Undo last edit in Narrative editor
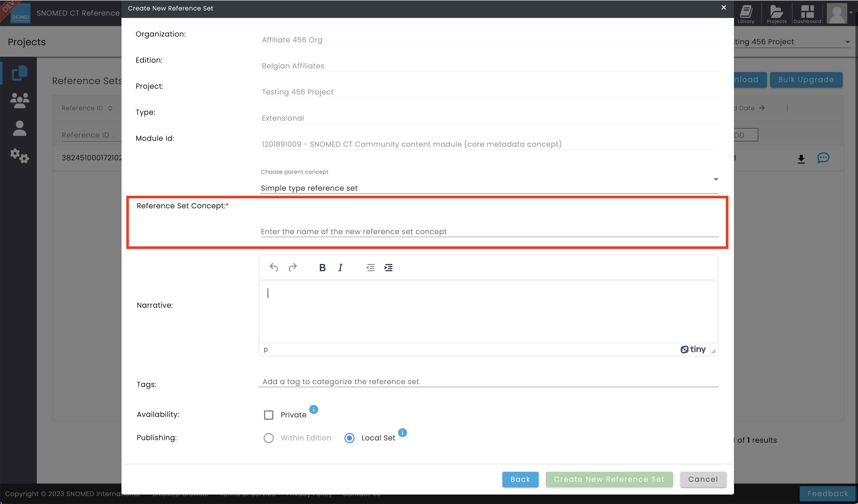This screenshot has width=858, height=504. tap(274, 268)
